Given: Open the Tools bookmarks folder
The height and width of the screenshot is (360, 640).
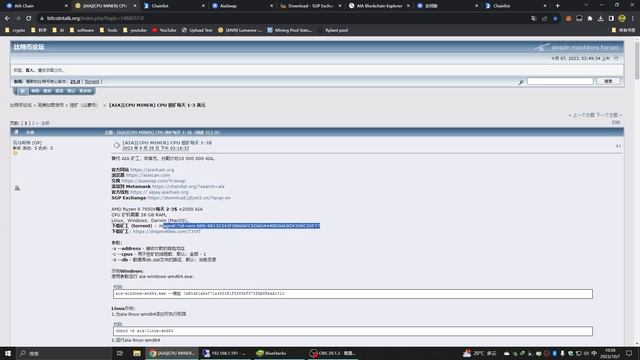Looking at the screenshot, I should [x=109, y=30].
